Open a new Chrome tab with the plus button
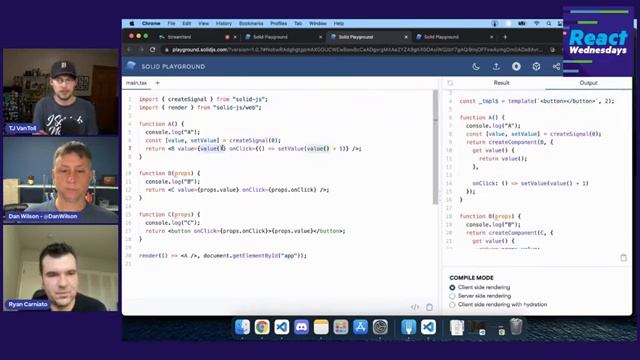Image resolution: width=640 pixels, height=360 pixels. coord(505,37)
